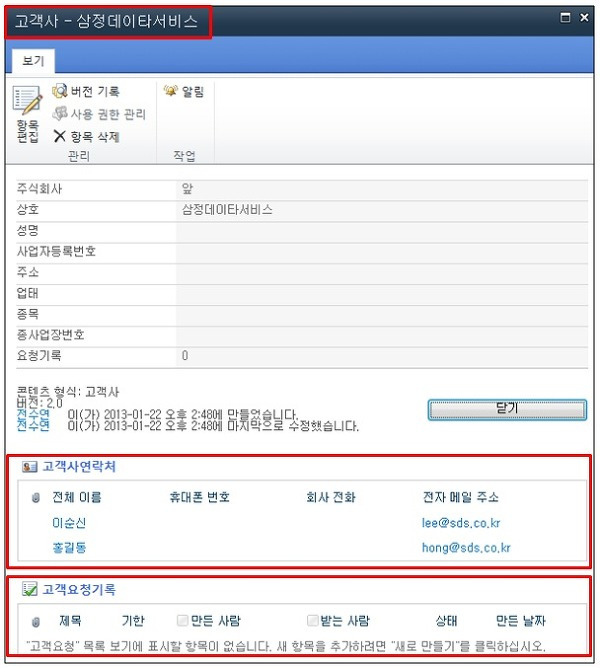Click attachment icon in 고객요청기록 header
The image size is (600, 668).
coord(36,622)
